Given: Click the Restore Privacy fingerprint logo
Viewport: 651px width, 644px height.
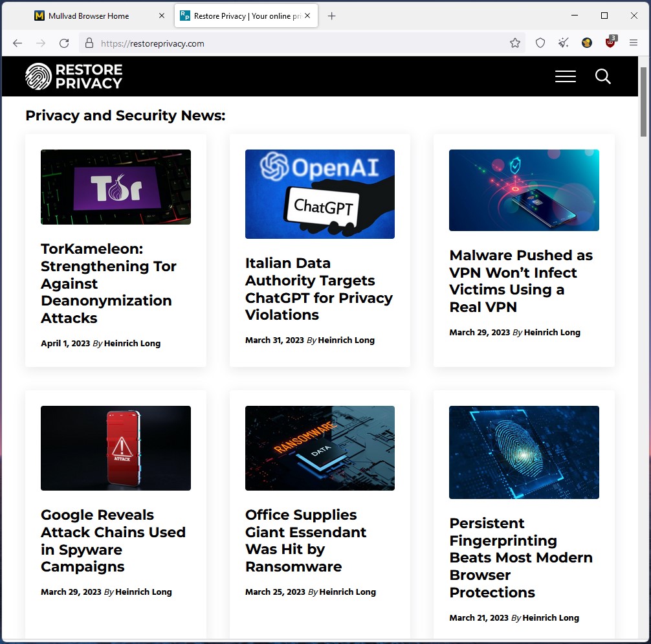Looking at the screenshot, I should click(74, 76).
